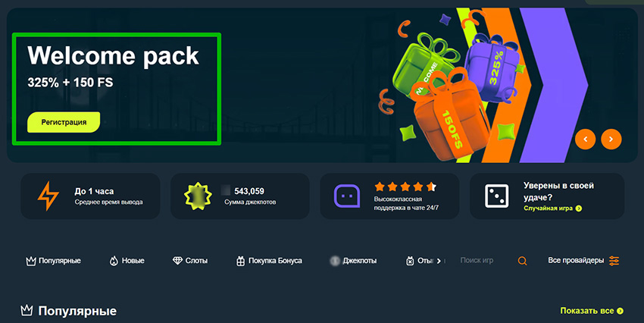Select the Новые category tab
This screenshot has width=644, height=323.
tap(127, 261)
